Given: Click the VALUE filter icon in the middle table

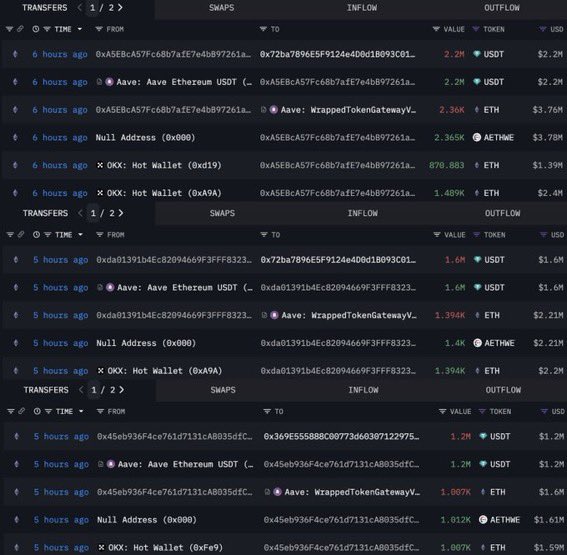Looking at the screenshot, I should 437,235.
